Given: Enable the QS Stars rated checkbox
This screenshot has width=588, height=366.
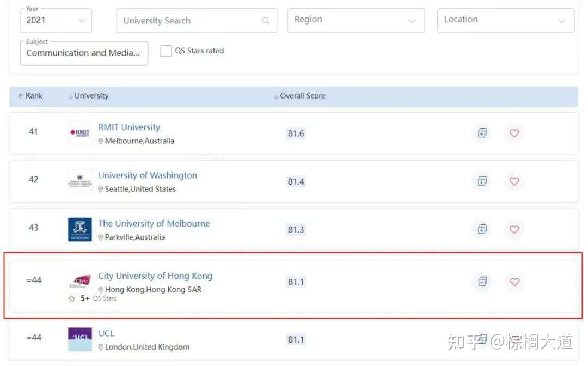Looking at the screenshot, I should [166, 51].
